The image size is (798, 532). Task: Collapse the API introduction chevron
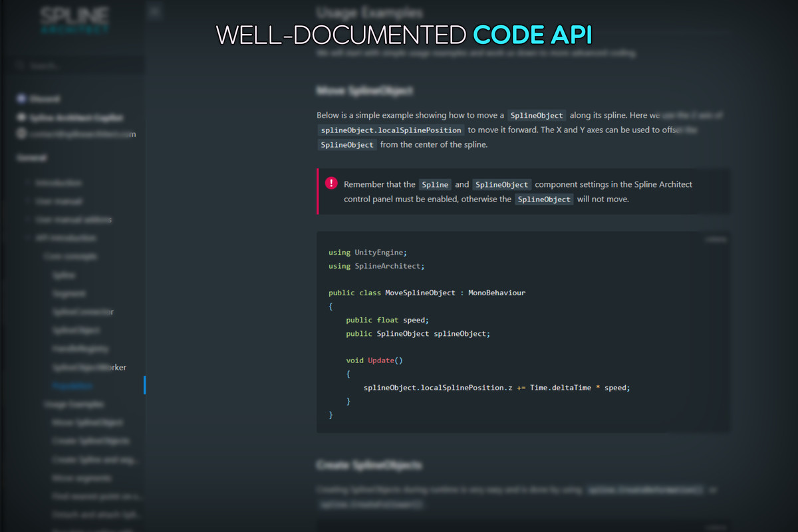[x=27, y=238]
